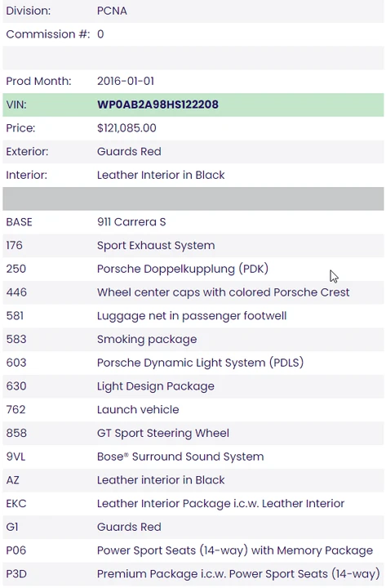The width and height of the screenshot is (386, 588).
Task: Click the price value $121,085.00
Action: (x=126, y=128)
